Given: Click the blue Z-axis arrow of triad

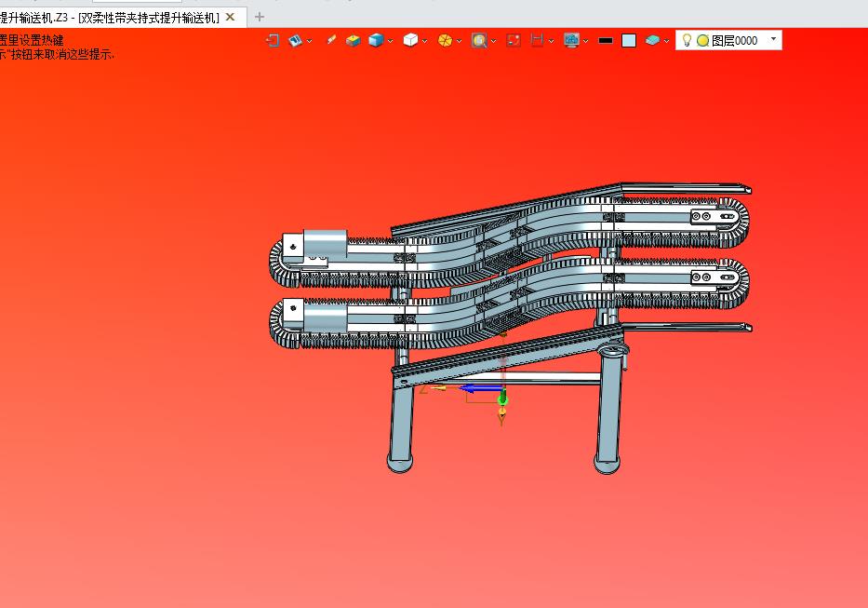Looking at the screenshot, I should click(479, 388).
